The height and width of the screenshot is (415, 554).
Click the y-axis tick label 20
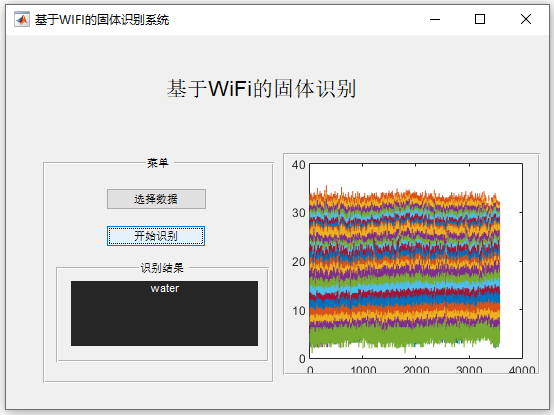298,262
